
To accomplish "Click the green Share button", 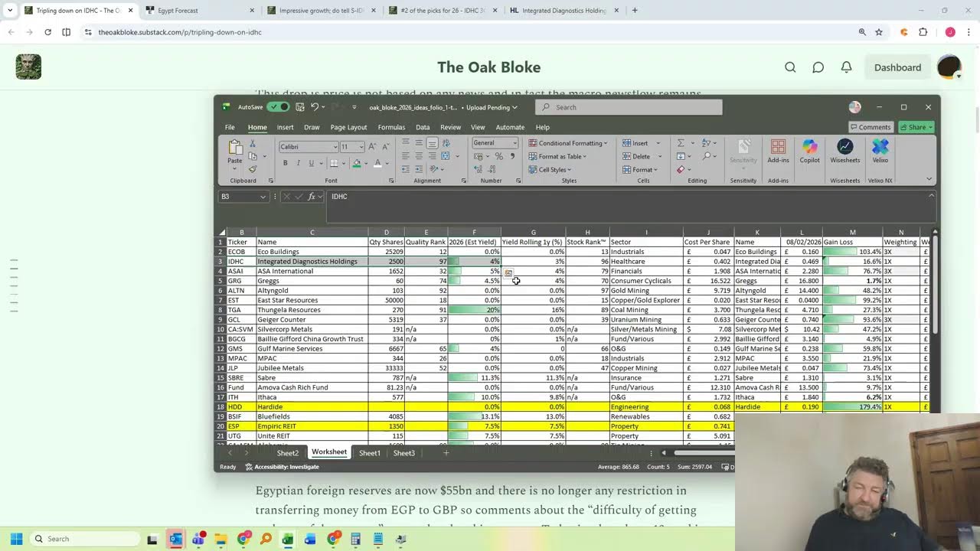I will point(916,127).
